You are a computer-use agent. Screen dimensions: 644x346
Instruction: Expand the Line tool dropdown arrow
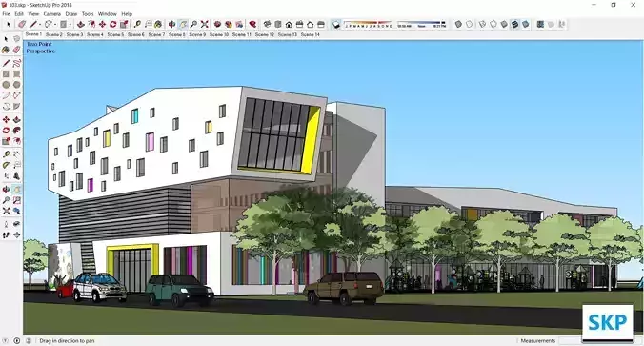pos(40,25)
